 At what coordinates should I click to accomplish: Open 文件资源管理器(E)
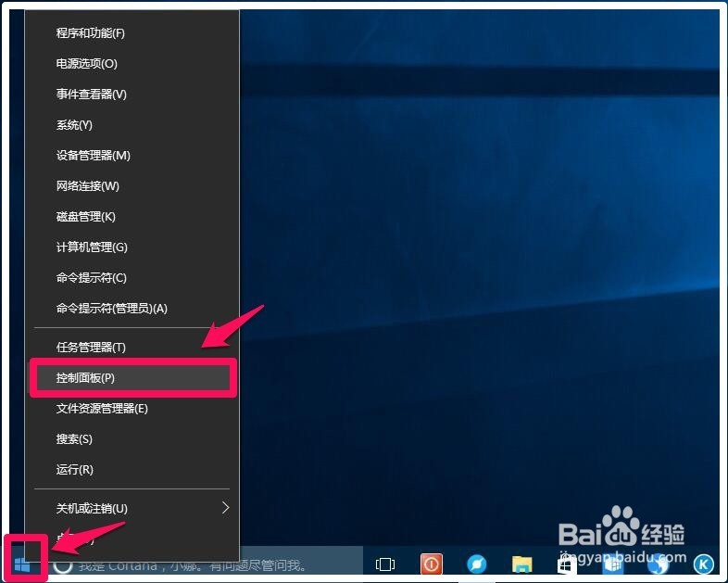pyautogui.click(x=132, y=409)
